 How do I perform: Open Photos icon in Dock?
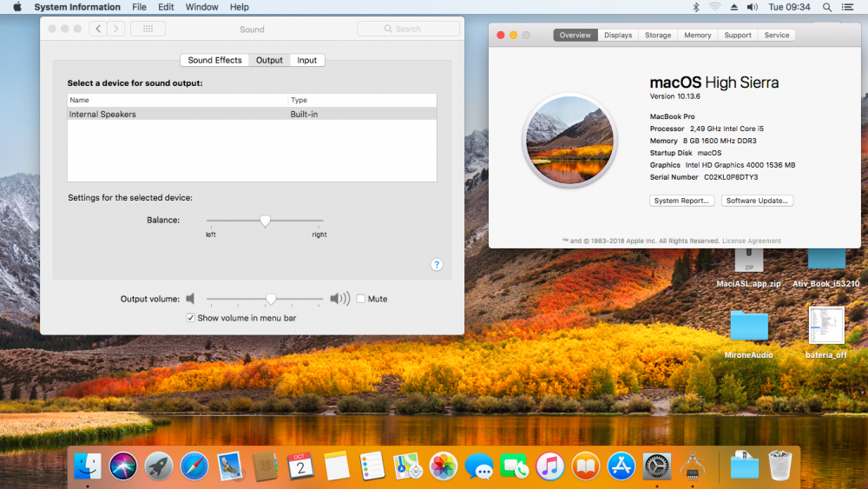pyautogui.click(x=443, y=466)
